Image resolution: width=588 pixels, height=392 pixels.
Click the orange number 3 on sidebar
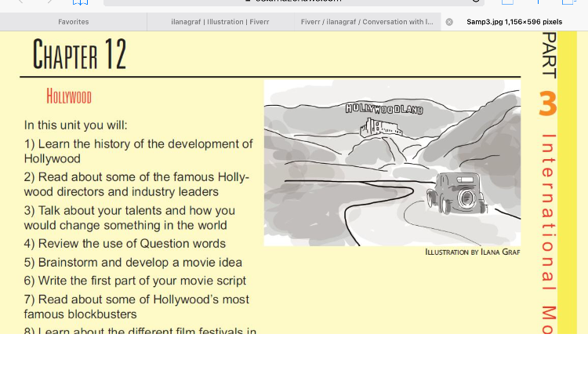[548, 103]
